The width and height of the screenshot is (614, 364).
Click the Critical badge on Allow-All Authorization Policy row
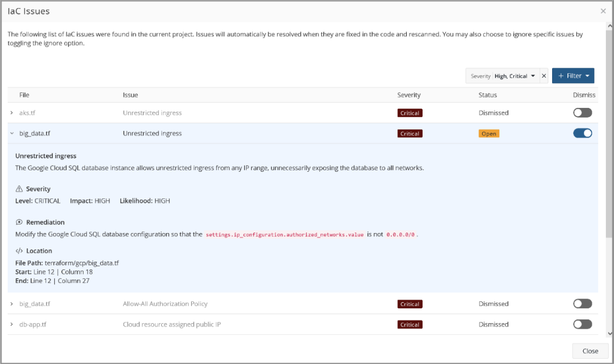pyautogui.click(x=410, y=303)
